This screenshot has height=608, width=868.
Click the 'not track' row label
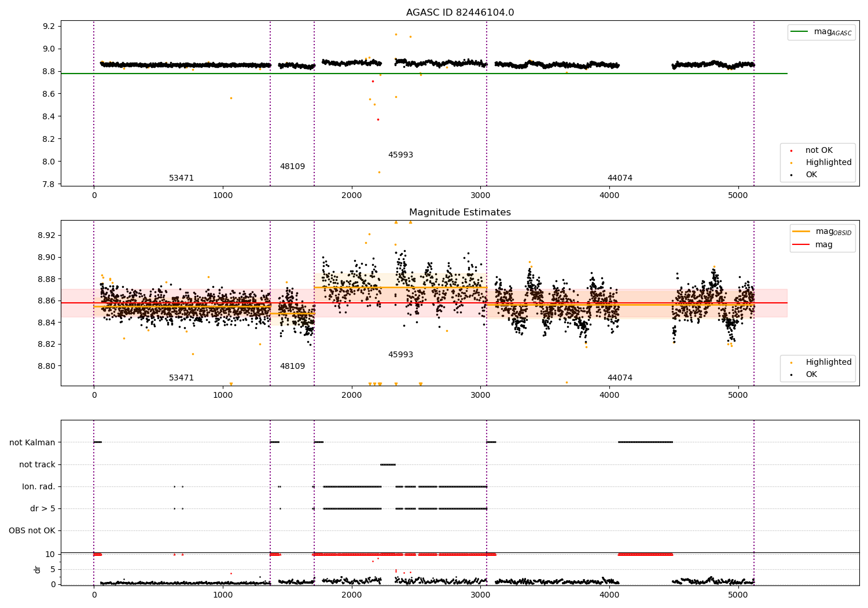click(x=37, y=465)
